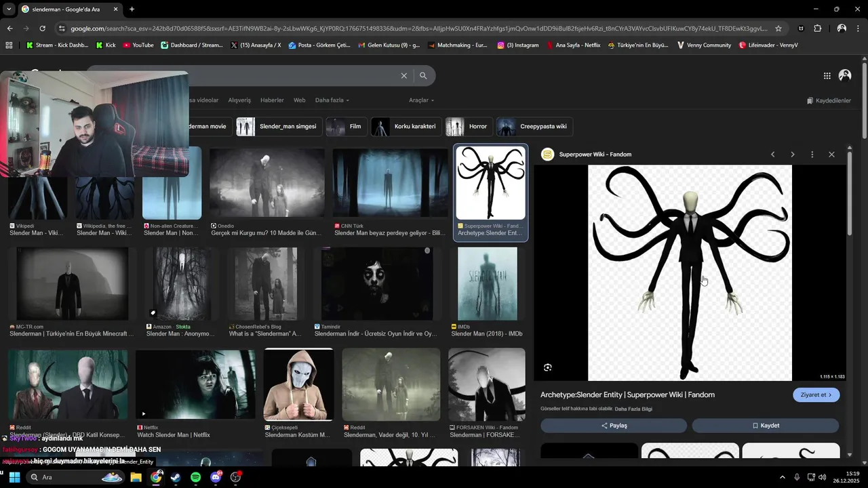The width and height of the screenshot is (868, 488).
Task: Close the image preview panel
Action: click(831, 155)
